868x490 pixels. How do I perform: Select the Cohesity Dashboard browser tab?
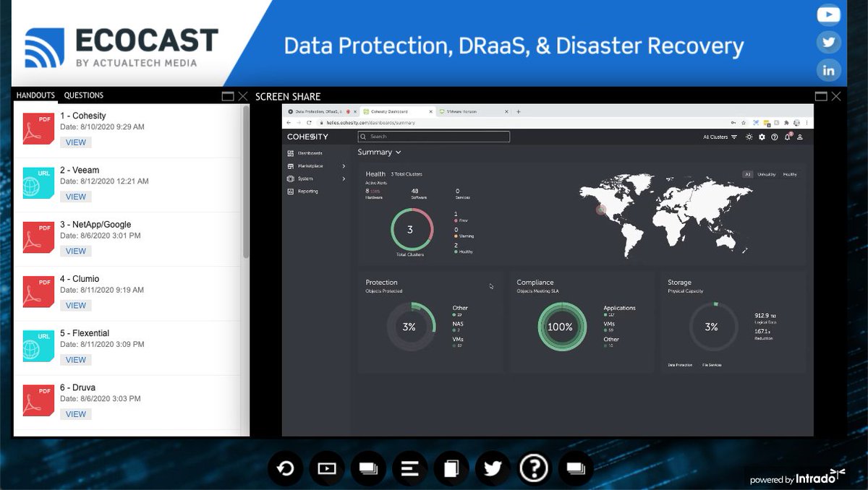pyautogui.click(x=396, y=112)
